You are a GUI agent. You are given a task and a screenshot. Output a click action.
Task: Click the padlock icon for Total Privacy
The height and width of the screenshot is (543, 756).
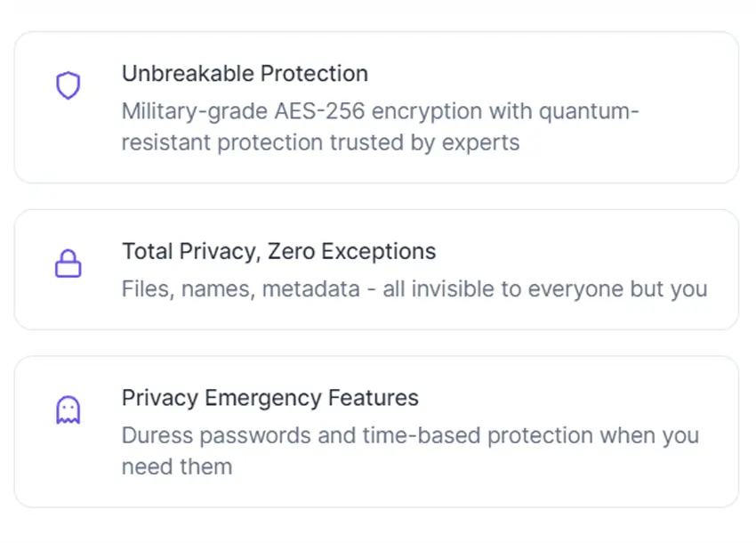point(68,263)
